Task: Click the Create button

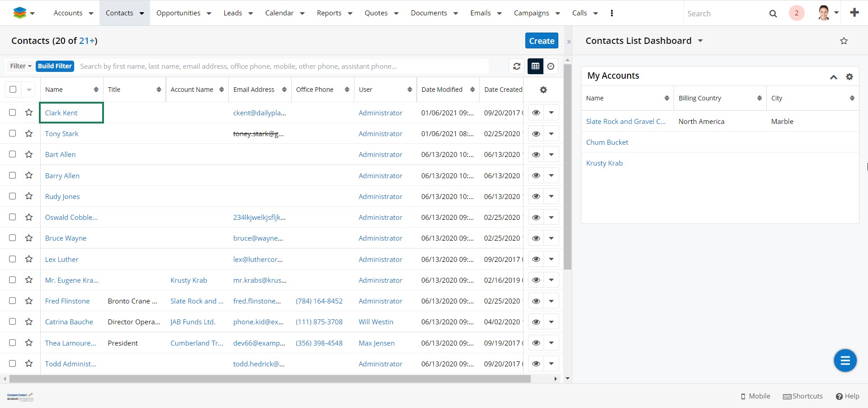Action: [x=541, y=41]
